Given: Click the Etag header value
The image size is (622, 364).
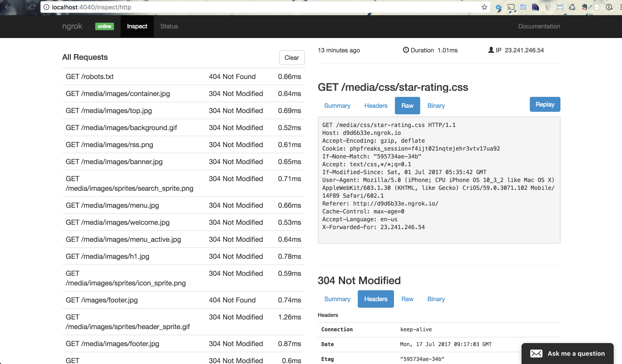Looking at the screenshot, I should pyautogui.click(x=422, y=359).
